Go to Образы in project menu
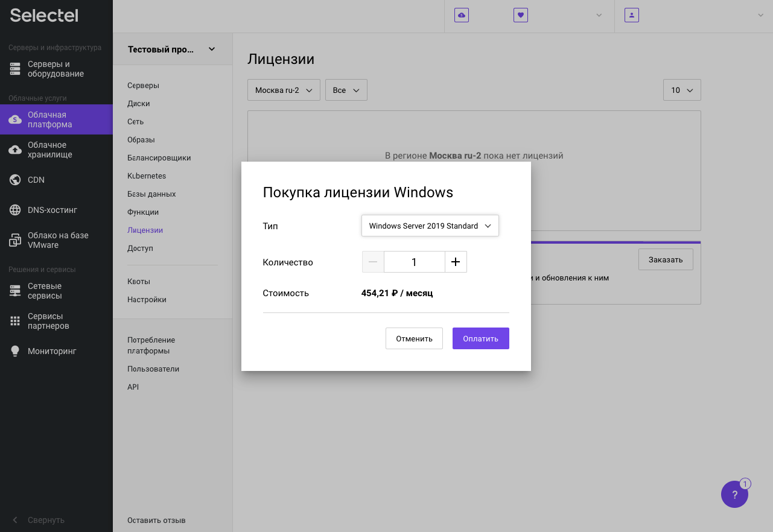The height and width of the screenshot is (532, 773). [141, 140]
